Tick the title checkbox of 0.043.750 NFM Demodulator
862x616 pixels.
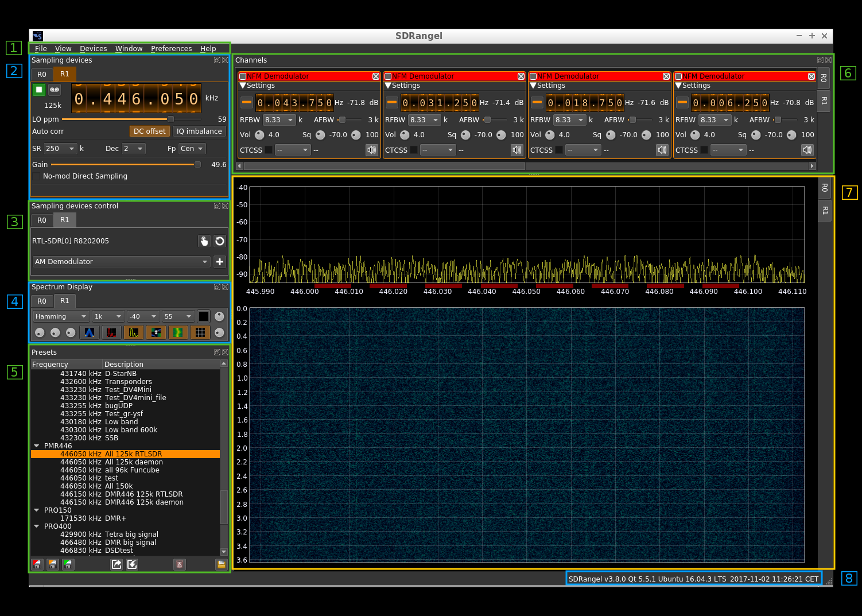point(243,76)
